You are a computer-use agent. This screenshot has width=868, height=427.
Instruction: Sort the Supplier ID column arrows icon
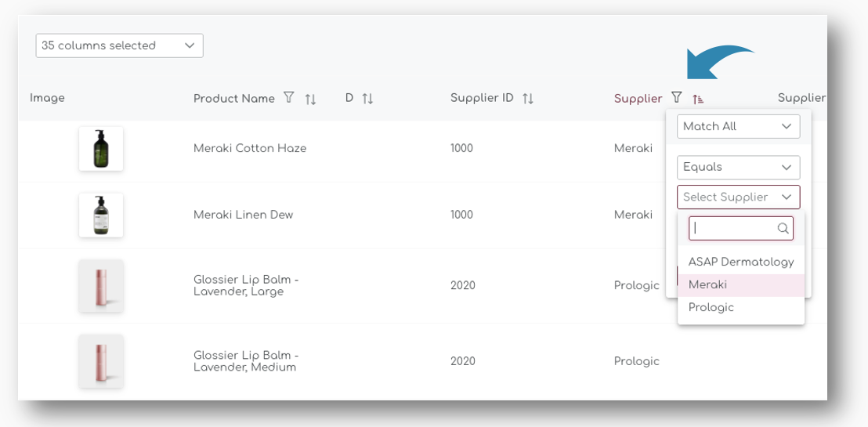click(528, 99)
